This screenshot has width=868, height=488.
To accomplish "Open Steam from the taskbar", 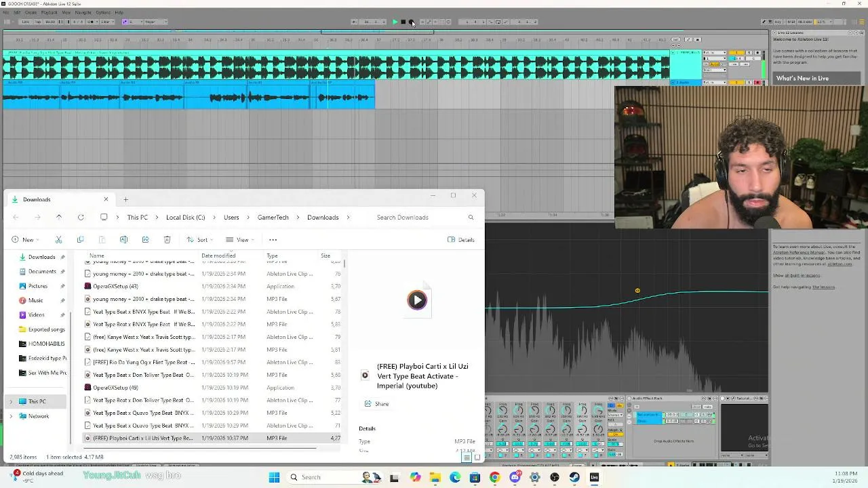I will tap(574, 477).
